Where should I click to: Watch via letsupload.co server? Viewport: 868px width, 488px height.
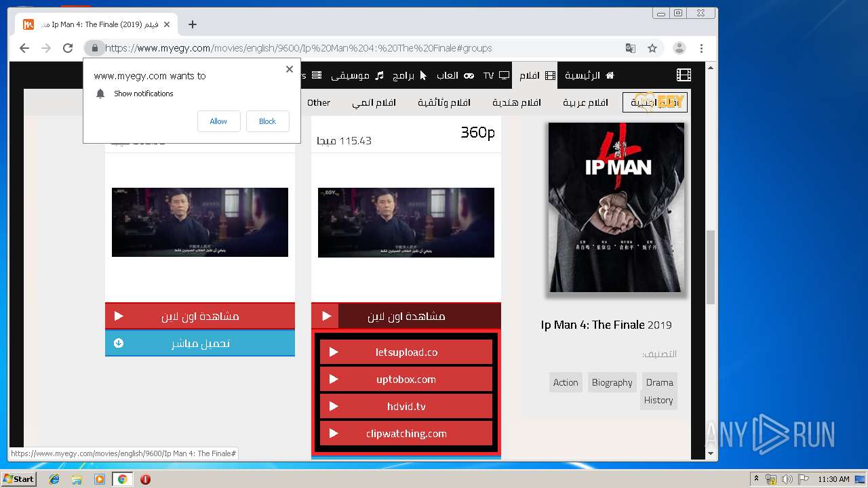click(x=406, y=352)
